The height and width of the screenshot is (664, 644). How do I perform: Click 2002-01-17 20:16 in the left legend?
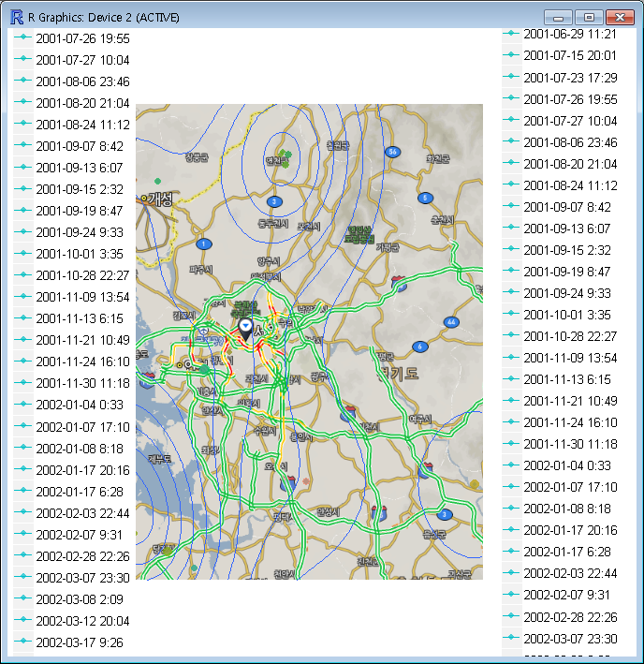click(82, 470)
